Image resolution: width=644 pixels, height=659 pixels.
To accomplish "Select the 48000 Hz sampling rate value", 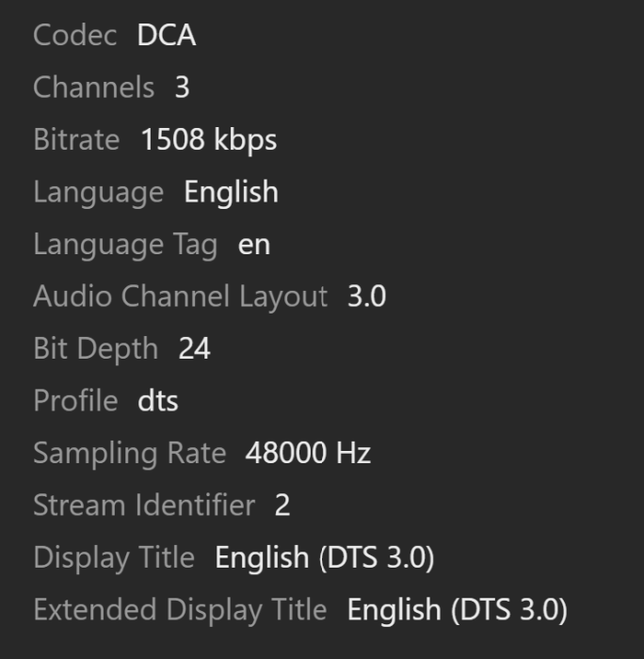I will tap(308, 454).
